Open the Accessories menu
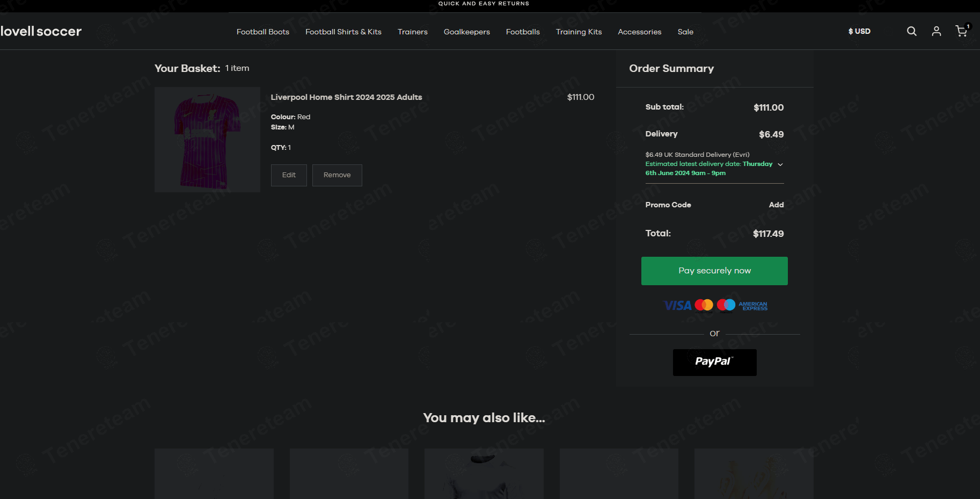Image resolution: width=980 pixels, height=499 pixels. (x=640, y=32)
